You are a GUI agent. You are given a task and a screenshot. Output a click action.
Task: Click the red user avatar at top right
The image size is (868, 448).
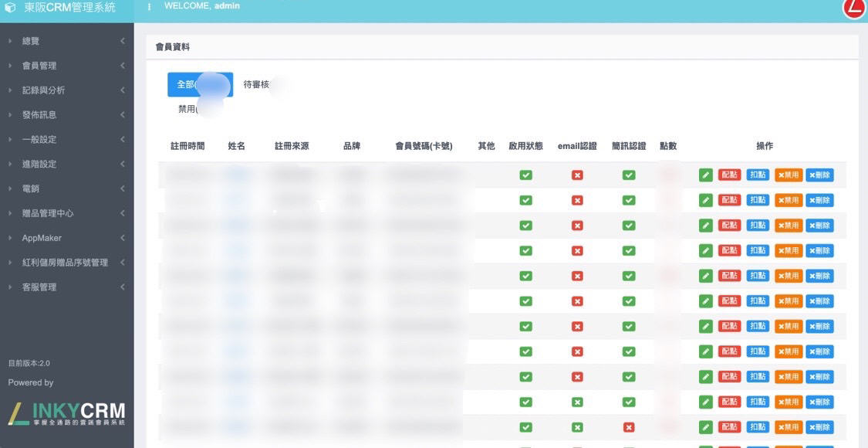coord(854,7)
